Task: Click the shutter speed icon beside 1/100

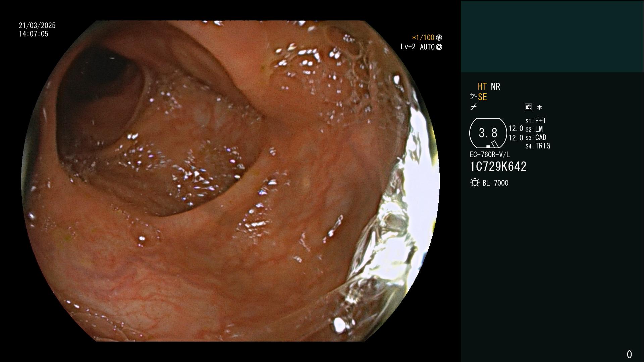Action: [x=439, y=38]
